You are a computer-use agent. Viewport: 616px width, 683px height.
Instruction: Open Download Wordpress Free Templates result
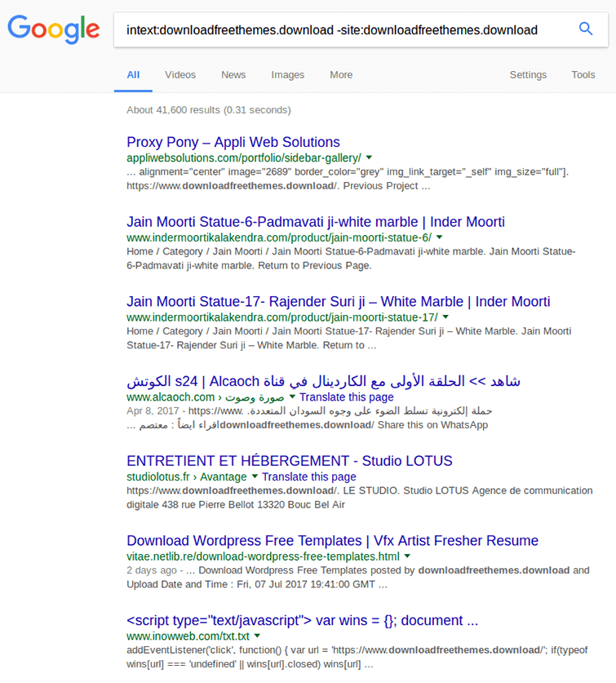(x=332, y=540)
